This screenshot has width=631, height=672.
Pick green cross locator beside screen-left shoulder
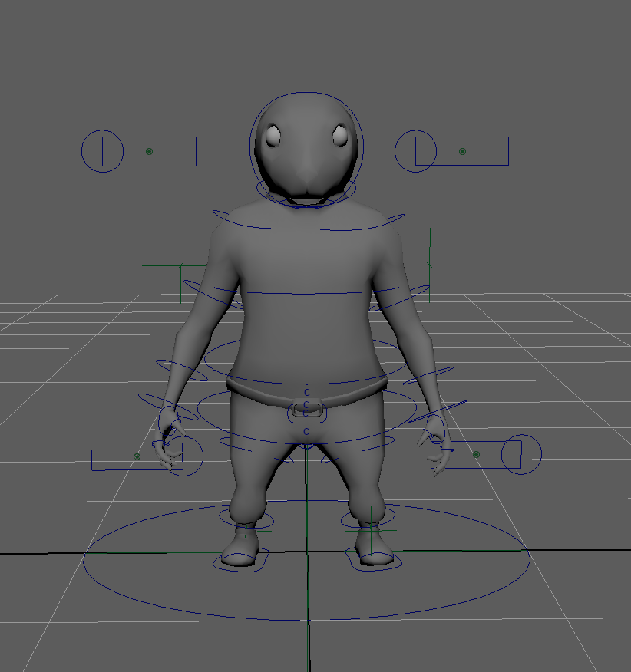point(180,265)
